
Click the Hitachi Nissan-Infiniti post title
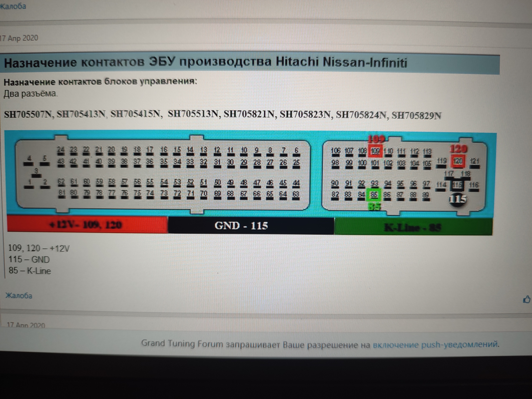tap(205, 63)
